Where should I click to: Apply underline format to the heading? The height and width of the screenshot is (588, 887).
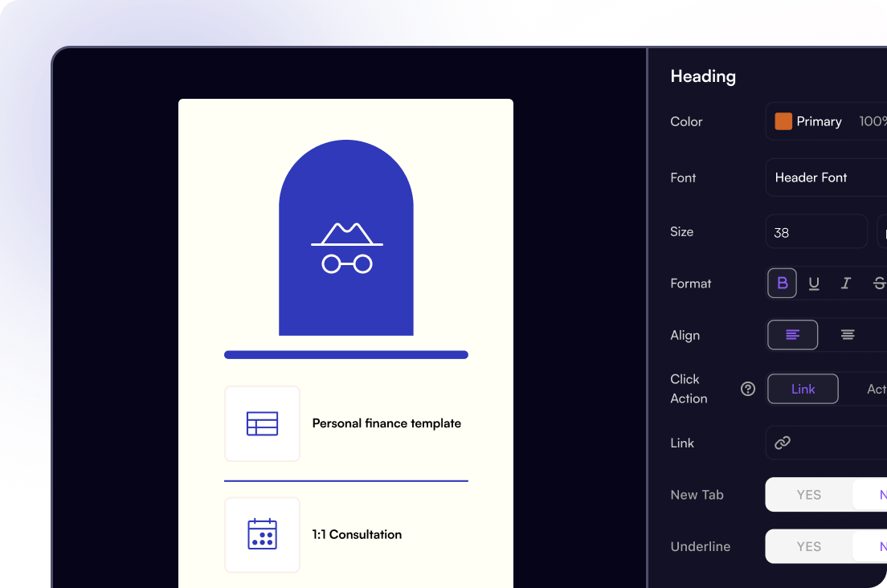[x=814, y=283]
